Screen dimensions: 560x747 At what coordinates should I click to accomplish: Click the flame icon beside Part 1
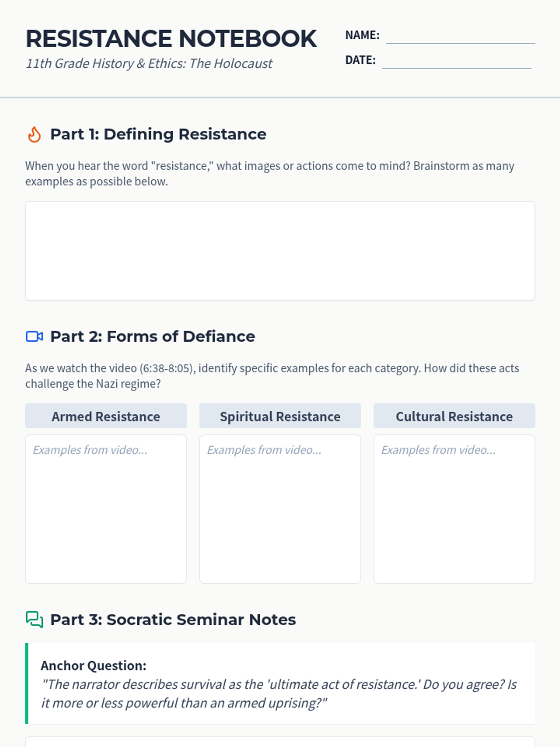pos(34,134)
